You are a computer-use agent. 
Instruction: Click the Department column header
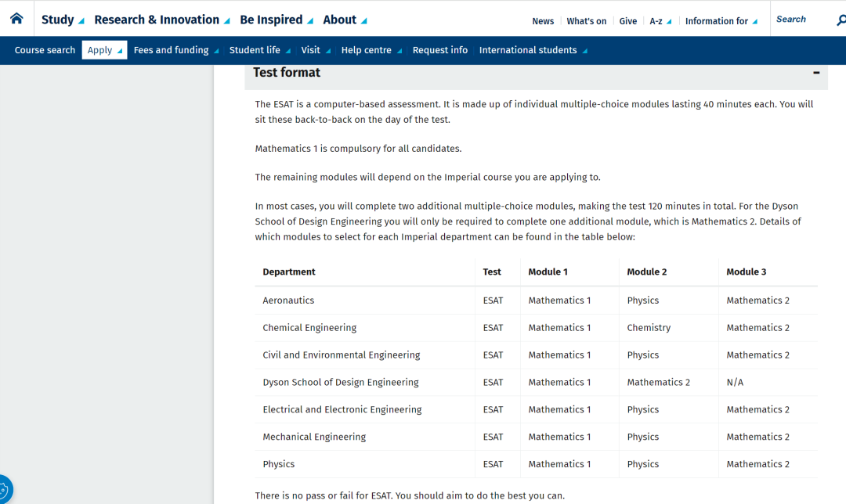(288, 272)
